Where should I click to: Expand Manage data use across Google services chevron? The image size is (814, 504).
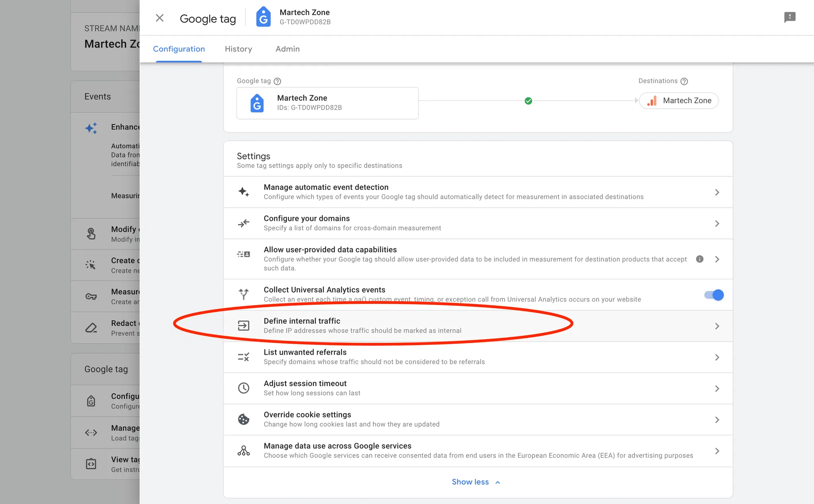[x=717, y=451]
